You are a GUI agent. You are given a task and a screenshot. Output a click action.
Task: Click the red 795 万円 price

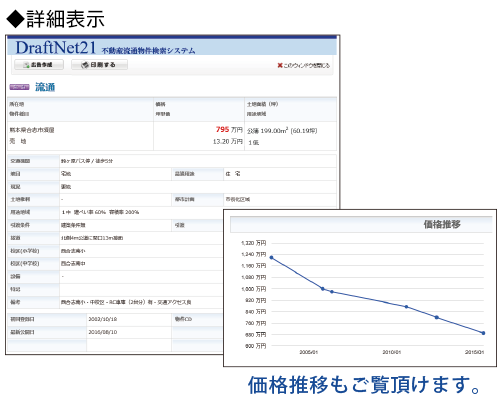[229, 130]
